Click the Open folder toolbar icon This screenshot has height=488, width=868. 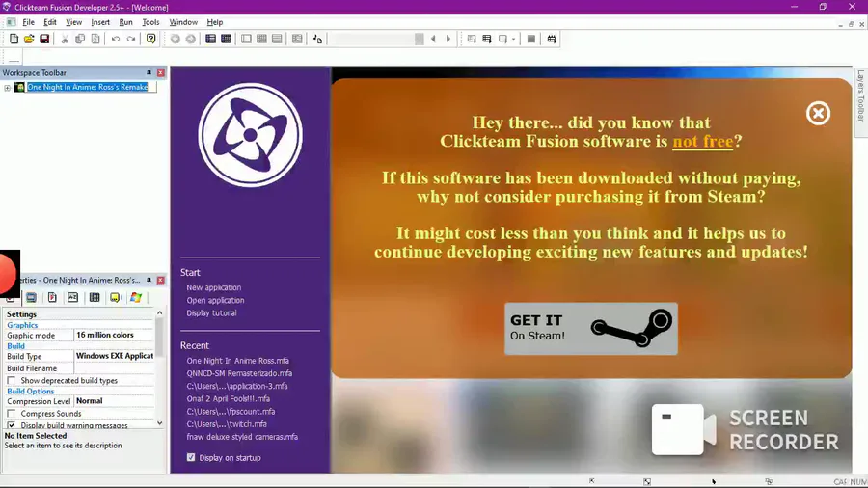click(x=29, y=39)
